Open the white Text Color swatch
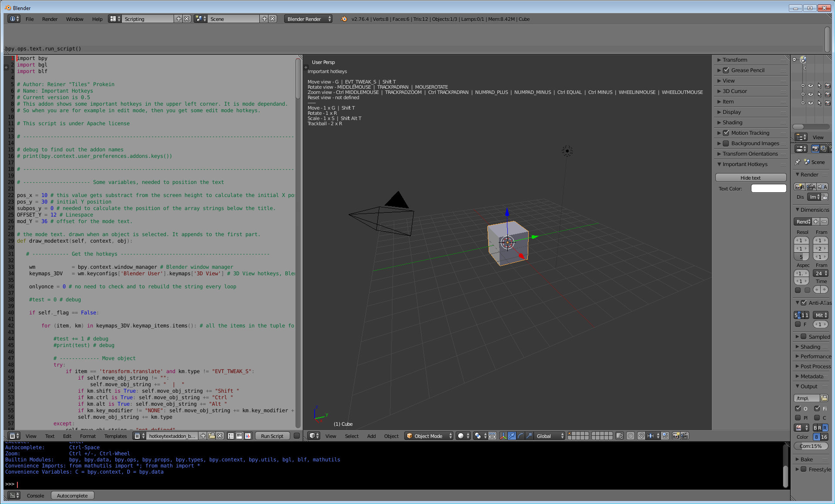The height and width of the screenshot is (504, 835). (x=768, y=189)
